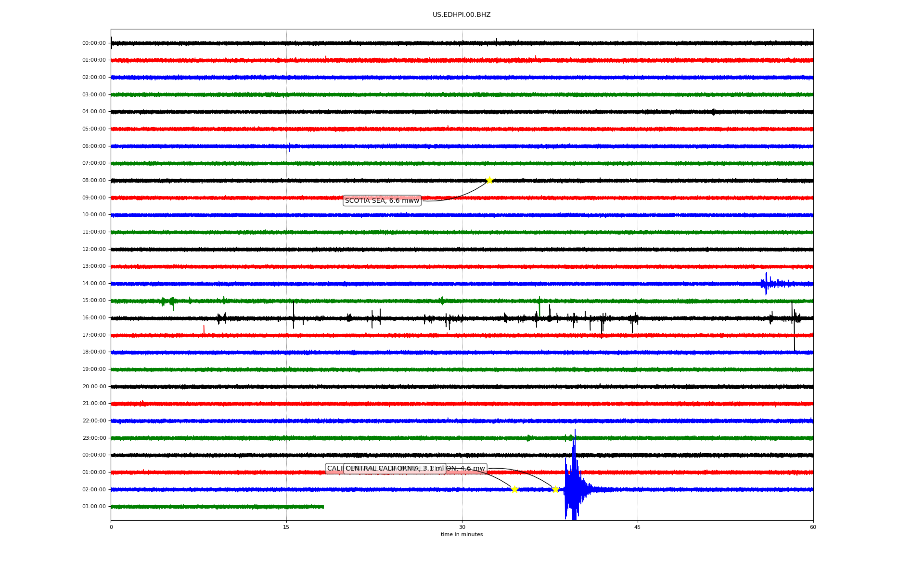Click the 23:00:00 trace label
Viewport: 924px width, 578px height.
[94, 438]
